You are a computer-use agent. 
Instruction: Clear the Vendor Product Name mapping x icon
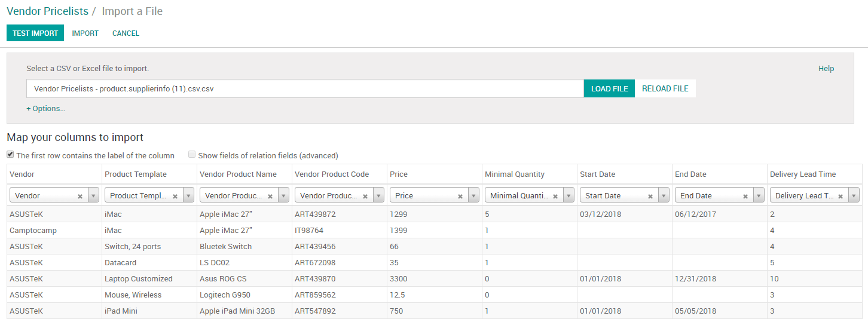click(270, 196)
